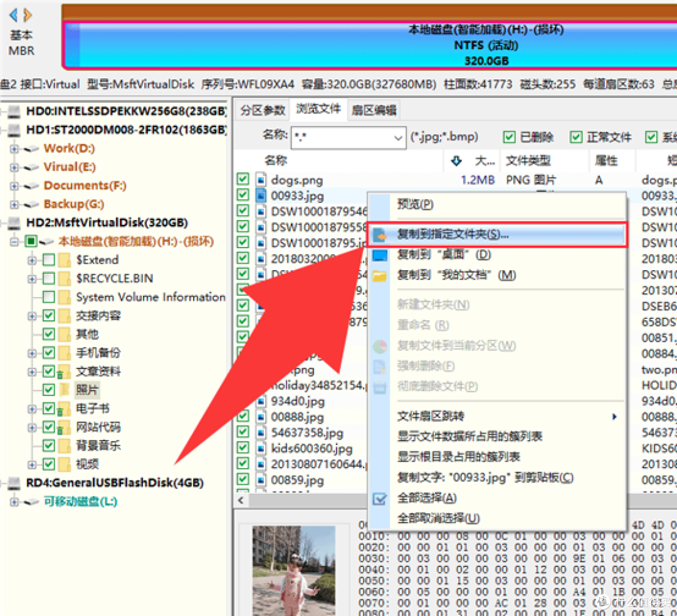The height and width of the screenshot is (616, 677).
Task: Click the 00933.jpg file icon
Action: tap(261, 196)
